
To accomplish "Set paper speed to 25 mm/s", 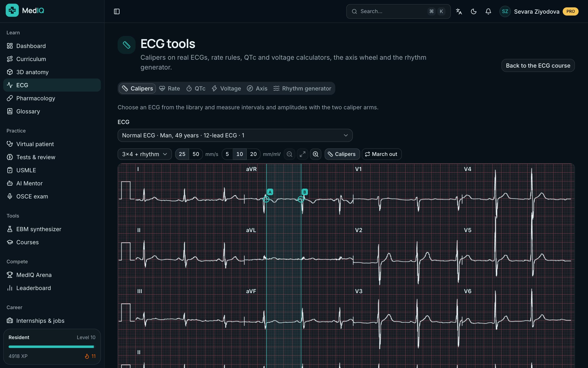I will click(182, 154).
